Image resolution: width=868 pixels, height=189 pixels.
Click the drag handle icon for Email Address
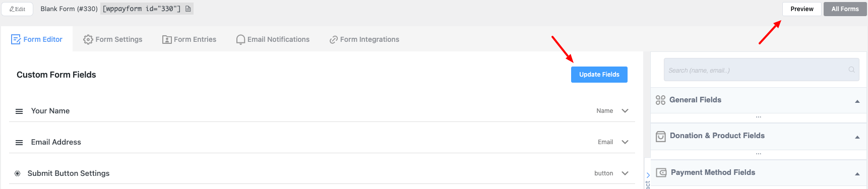pyautogui.click(x=19, y=143)
